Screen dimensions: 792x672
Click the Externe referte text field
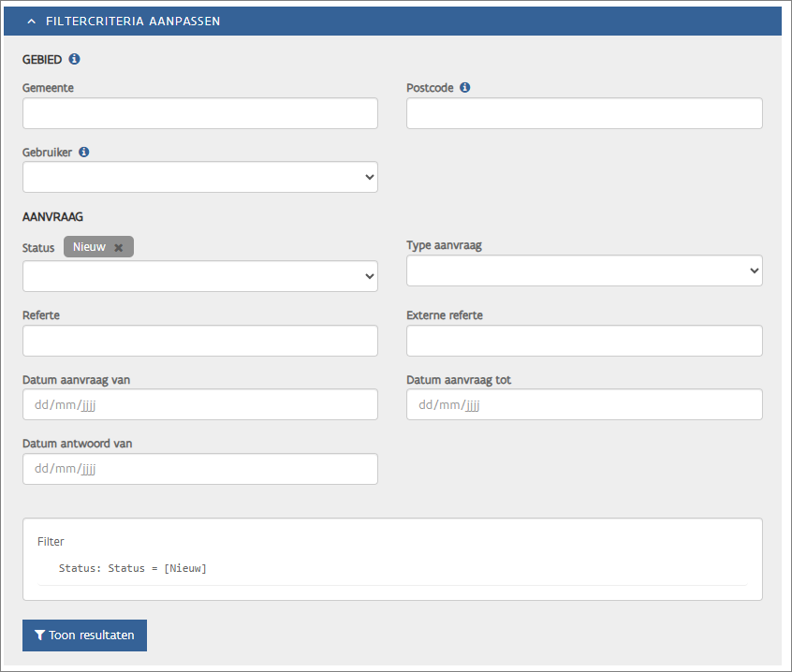click(x=583, y=341)
